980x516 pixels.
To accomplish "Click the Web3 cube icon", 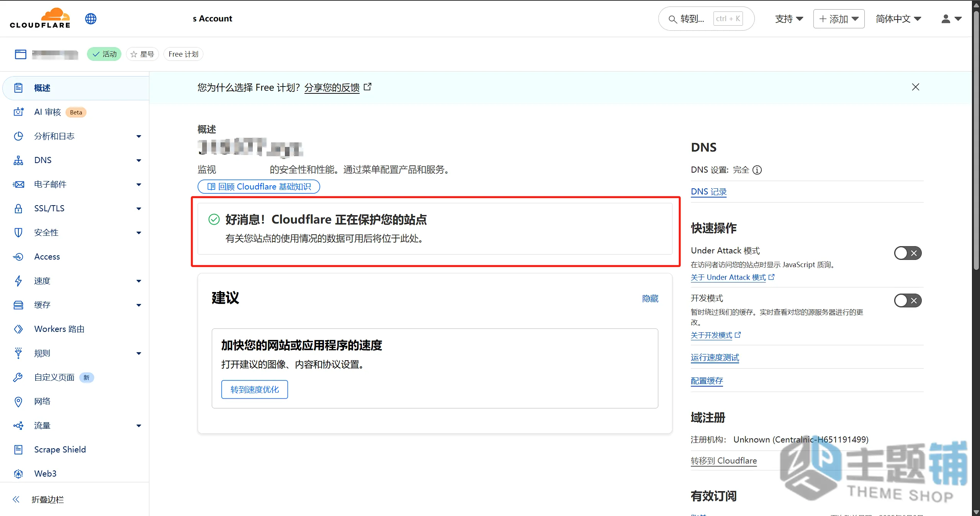I will [18, 474].
